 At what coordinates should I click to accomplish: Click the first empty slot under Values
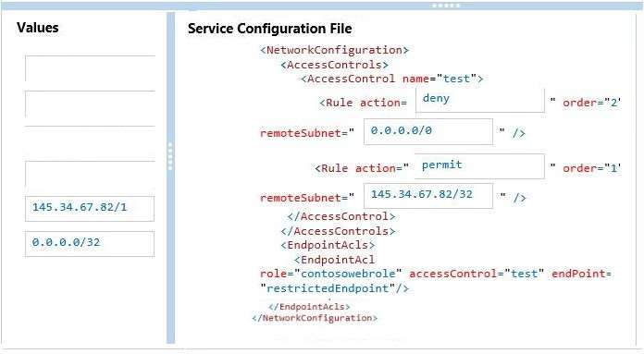90,68
